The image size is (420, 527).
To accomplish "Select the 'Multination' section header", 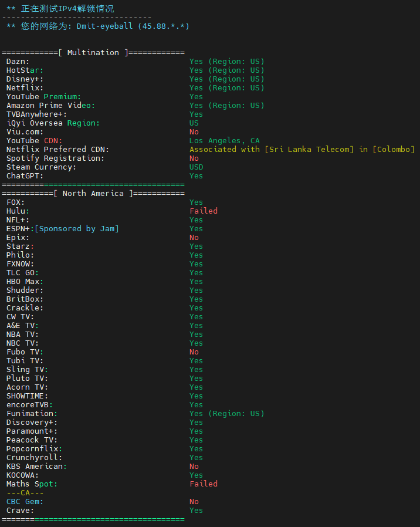I will pos(93,53).
